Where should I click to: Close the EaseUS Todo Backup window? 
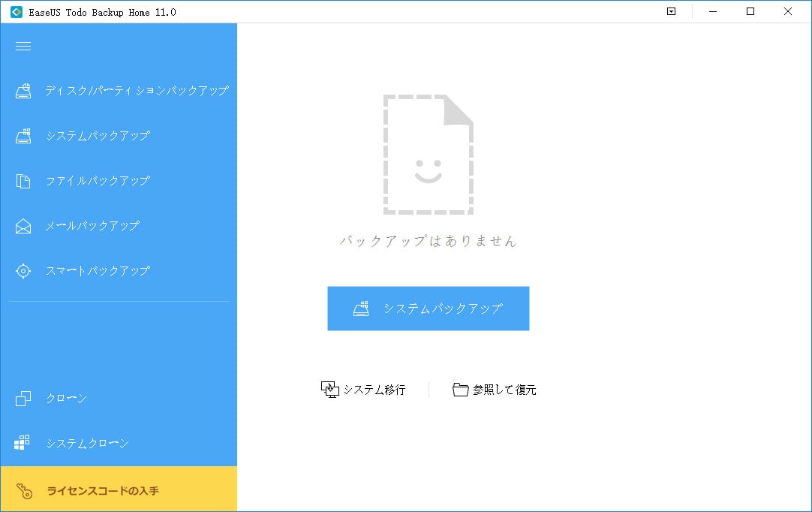point(787,11)
